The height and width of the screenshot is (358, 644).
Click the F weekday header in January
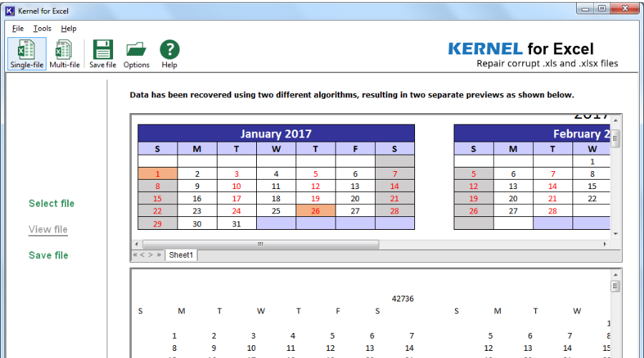tap(355, 149)
